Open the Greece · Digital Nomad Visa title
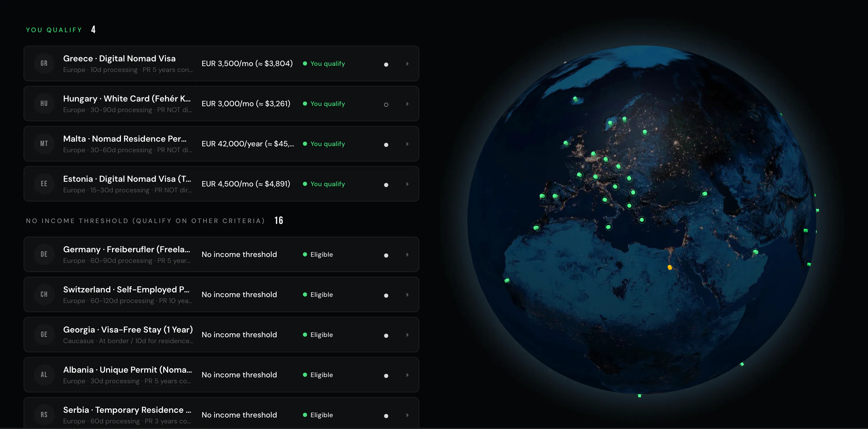 click(x=119, y=59)
